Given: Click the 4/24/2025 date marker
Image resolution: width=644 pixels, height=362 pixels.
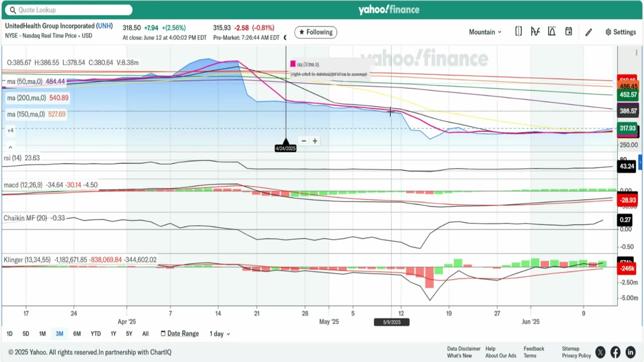Looking at the screenshot, I should 285,148.
